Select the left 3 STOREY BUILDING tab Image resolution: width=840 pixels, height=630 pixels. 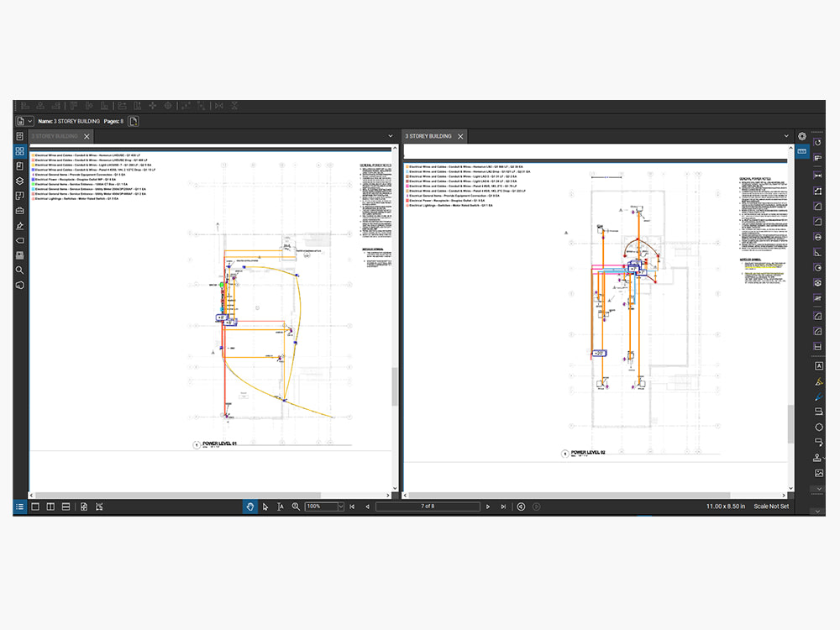[55, 136]
